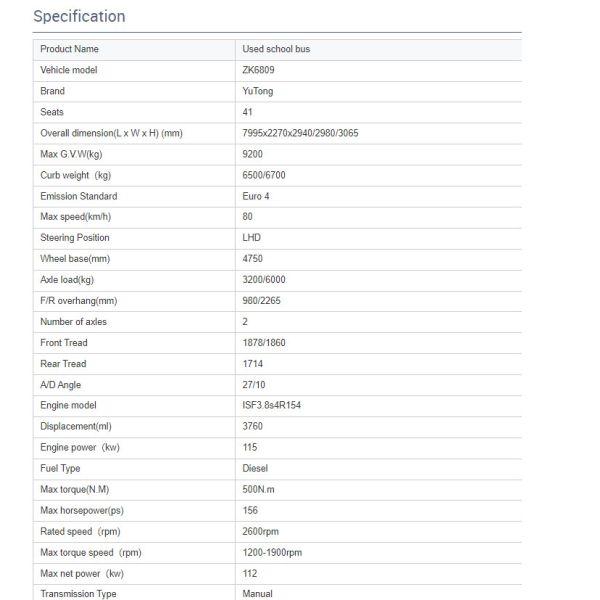Click the Steering Position label

pos(75,238)
